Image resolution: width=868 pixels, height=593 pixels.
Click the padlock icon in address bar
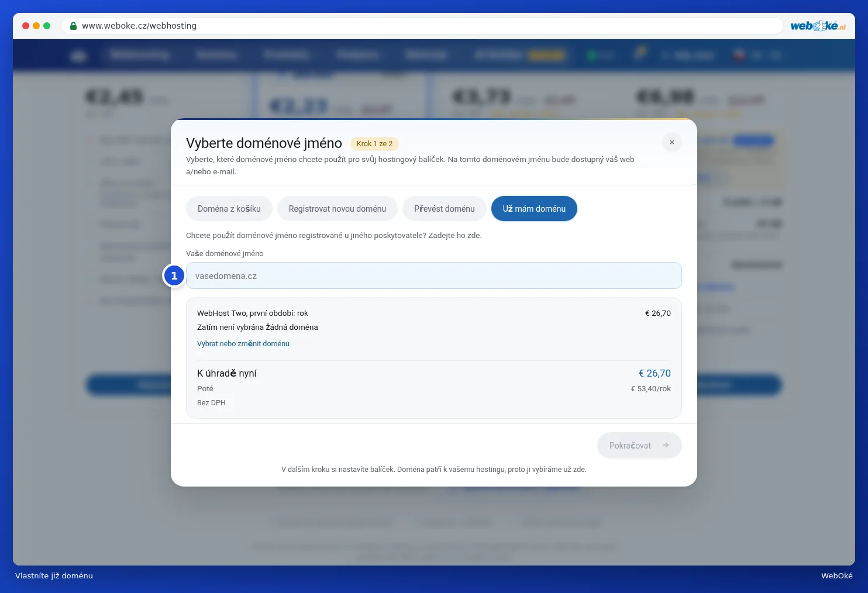tap(73, 26)
